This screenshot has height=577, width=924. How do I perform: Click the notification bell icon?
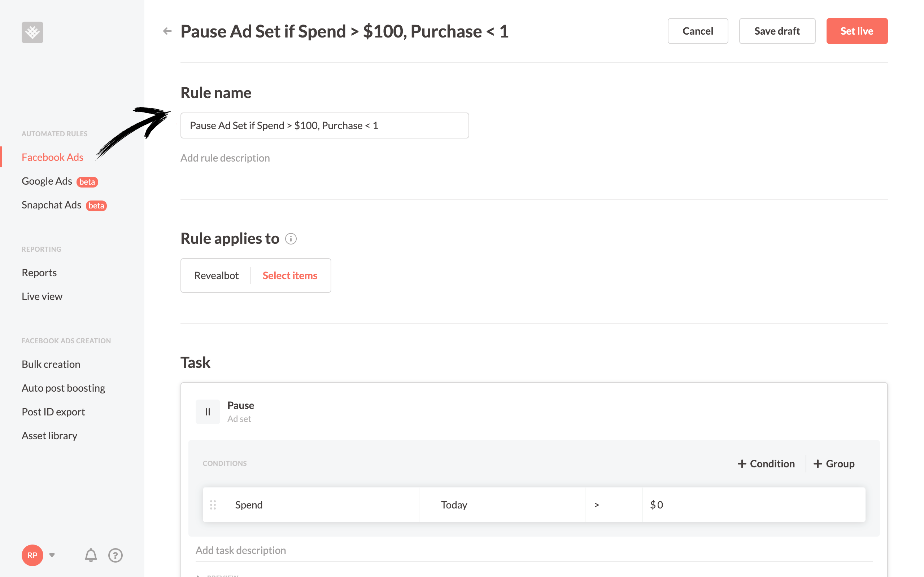click(91, 555)
